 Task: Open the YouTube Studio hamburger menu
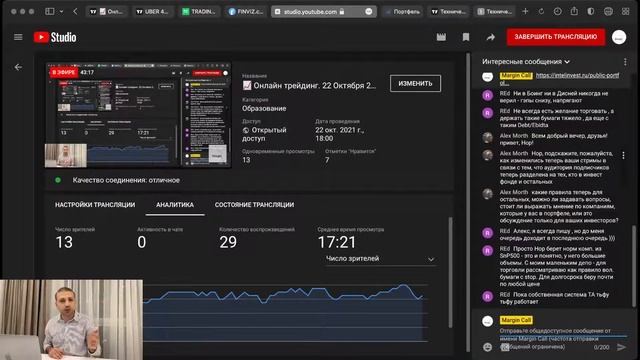pyautogui.click(x=18, y=37)
